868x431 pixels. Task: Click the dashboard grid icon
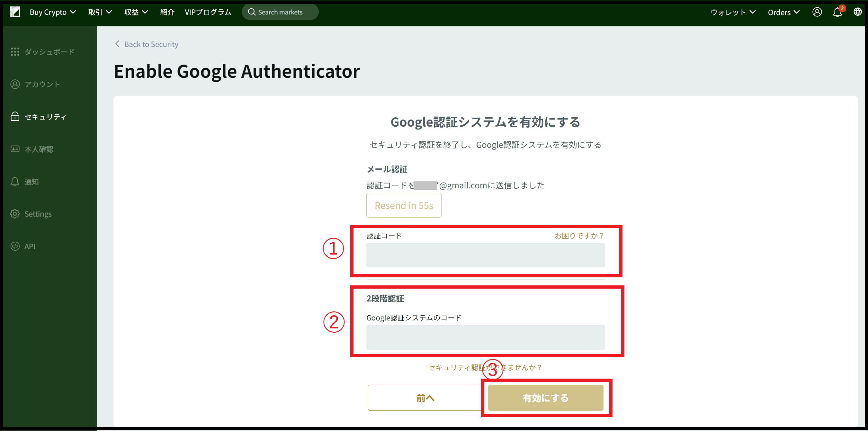click(x=15, y=51)
